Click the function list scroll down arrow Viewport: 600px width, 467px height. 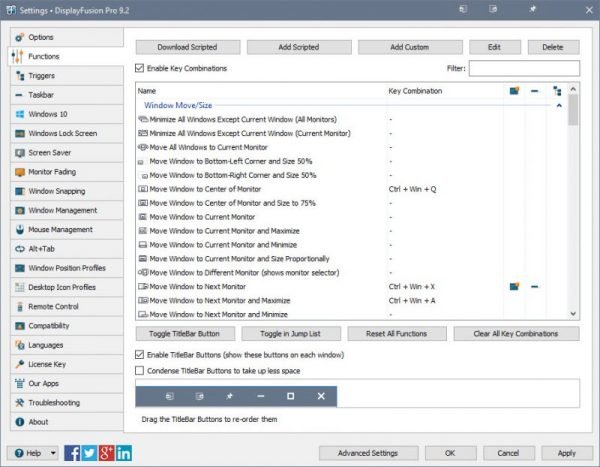point(573,314)
